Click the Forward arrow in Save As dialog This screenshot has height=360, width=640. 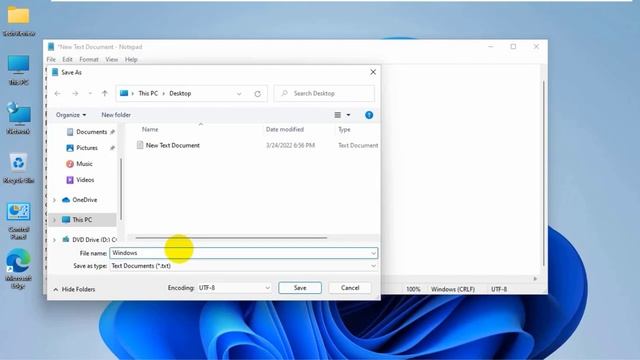75,93
